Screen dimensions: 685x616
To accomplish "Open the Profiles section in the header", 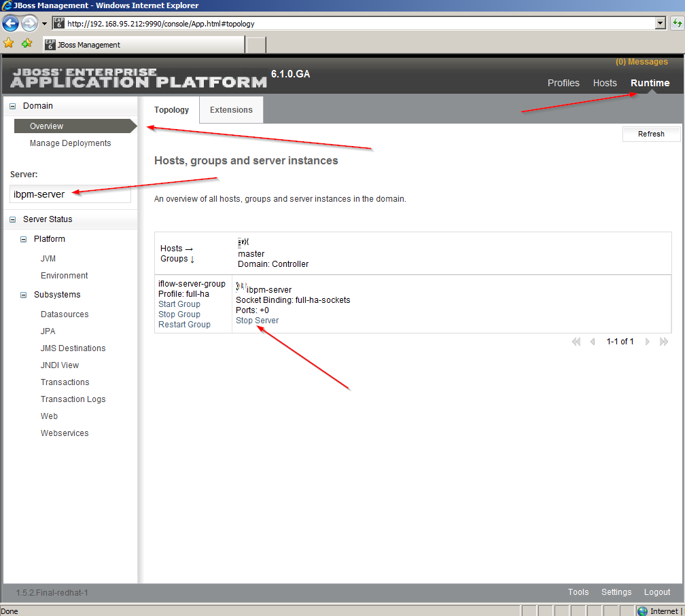I will click(x=563, y=83).
